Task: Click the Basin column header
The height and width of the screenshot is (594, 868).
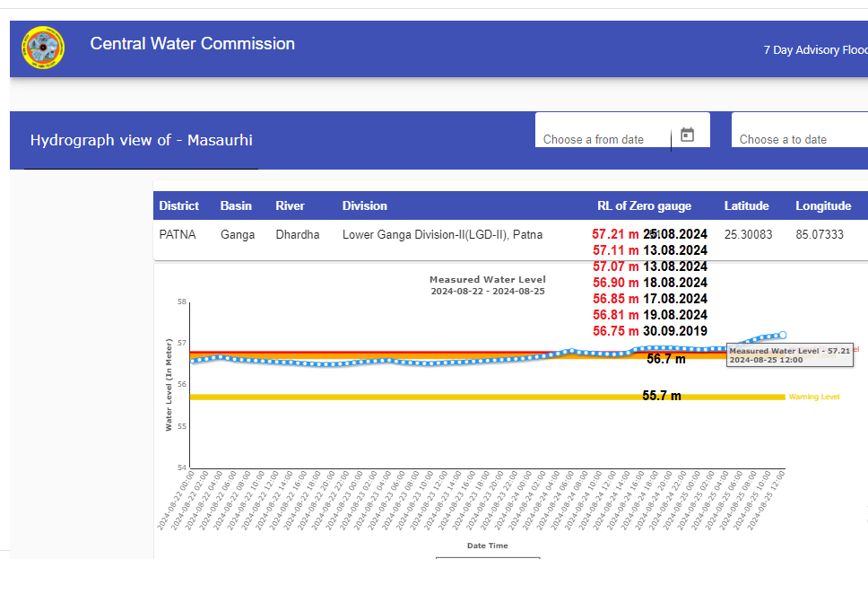Action: coord(237,205)
